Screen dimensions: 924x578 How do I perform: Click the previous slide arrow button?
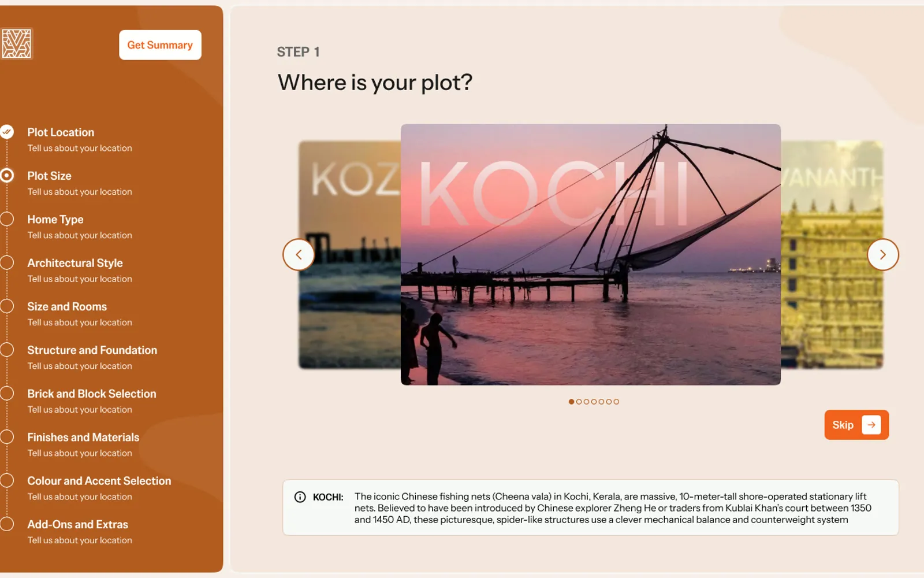299,254
